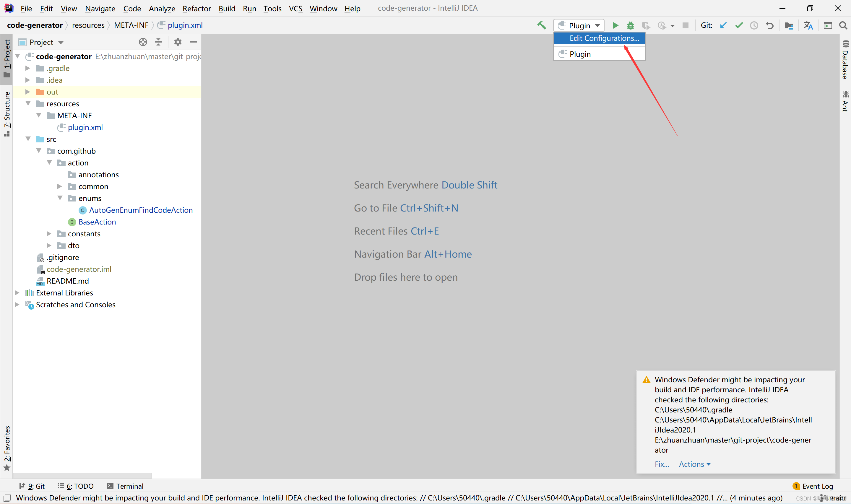Image resolution: width=851 pixels, height=504 pixels.
Task: Click the Translate icon in toolbar
Action: point(808,25)
